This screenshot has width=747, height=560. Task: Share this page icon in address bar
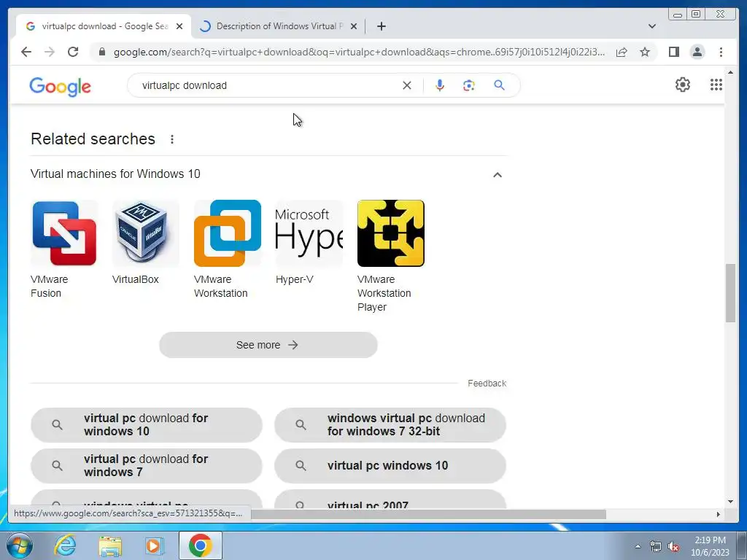coord(622,52)
